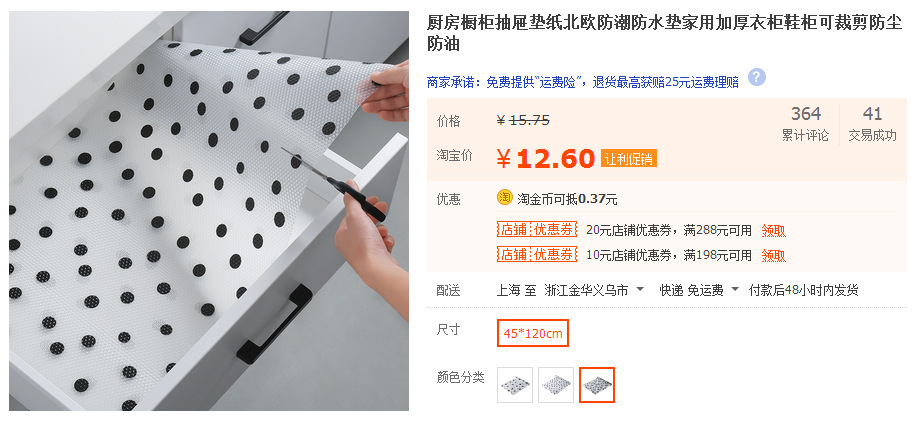Click the blue question mark help icon
The image size is (920, 422).
pyautogui.click(x=757, y=77)
